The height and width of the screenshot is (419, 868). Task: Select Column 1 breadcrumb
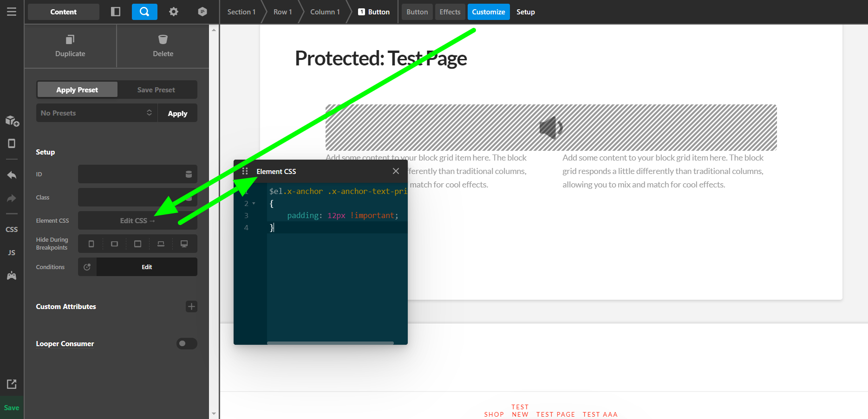point(325,12)
